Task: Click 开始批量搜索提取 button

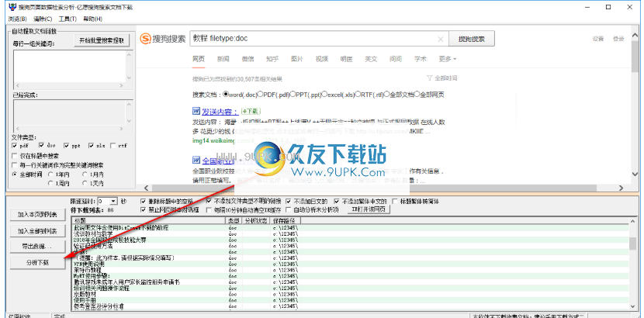Action: [102, 40]
